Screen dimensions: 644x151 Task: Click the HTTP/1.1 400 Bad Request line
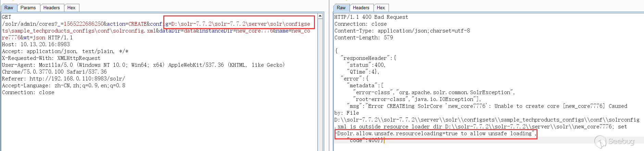(371, 17)
